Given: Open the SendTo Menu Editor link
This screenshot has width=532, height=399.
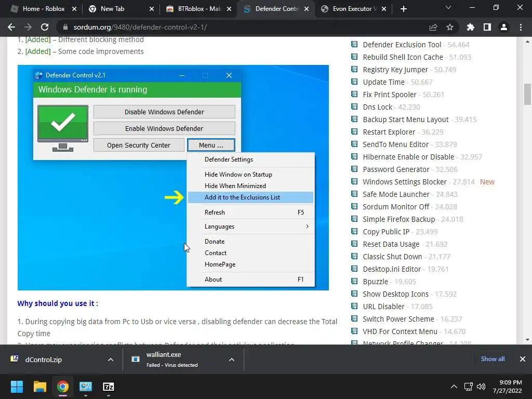Looking at the screenshot, I should click(395, 144).
